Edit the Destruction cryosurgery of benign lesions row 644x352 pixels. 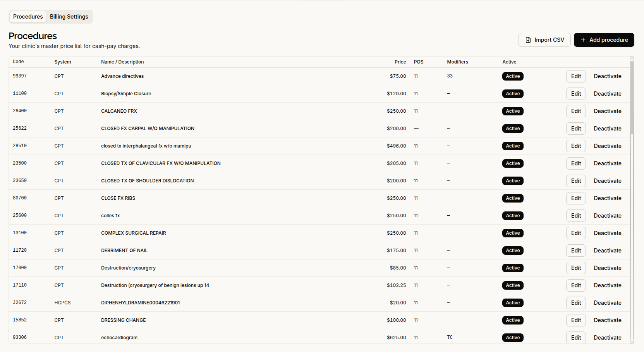(x=576, y=285)
